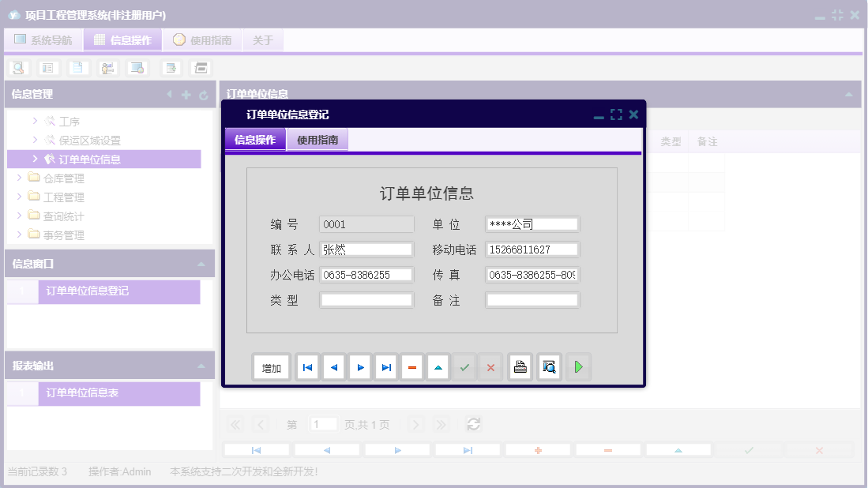Delete current record using the red minus icon

411,366
